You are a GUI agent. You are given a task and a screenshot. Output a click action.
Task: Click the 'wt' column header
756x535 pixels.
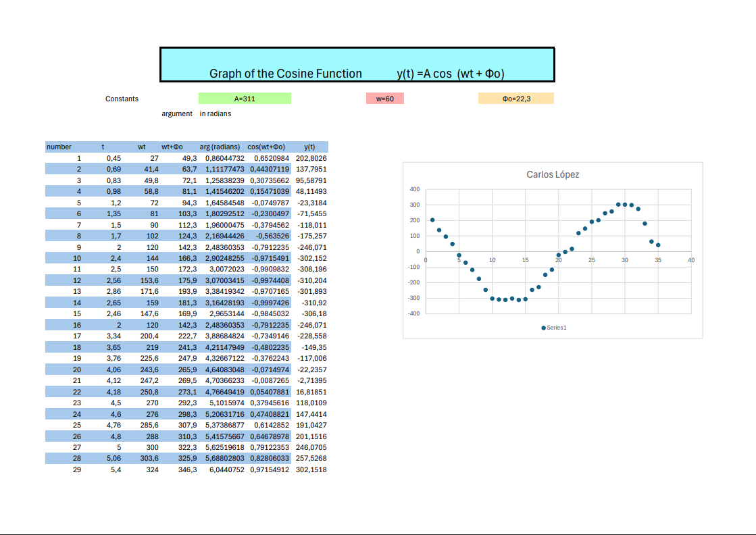[142, 147]
